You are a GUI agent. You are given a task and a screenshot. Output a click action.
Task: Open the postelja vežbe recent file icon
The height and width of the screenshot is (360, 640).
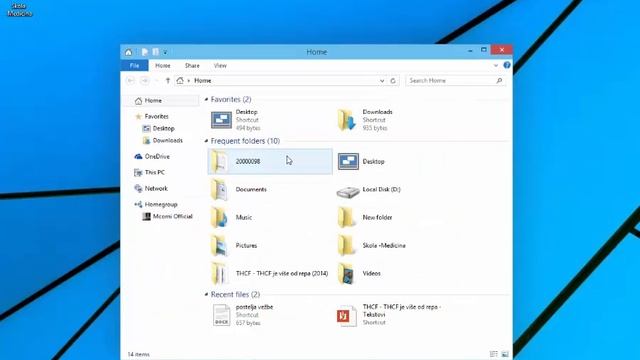point(222,315)
